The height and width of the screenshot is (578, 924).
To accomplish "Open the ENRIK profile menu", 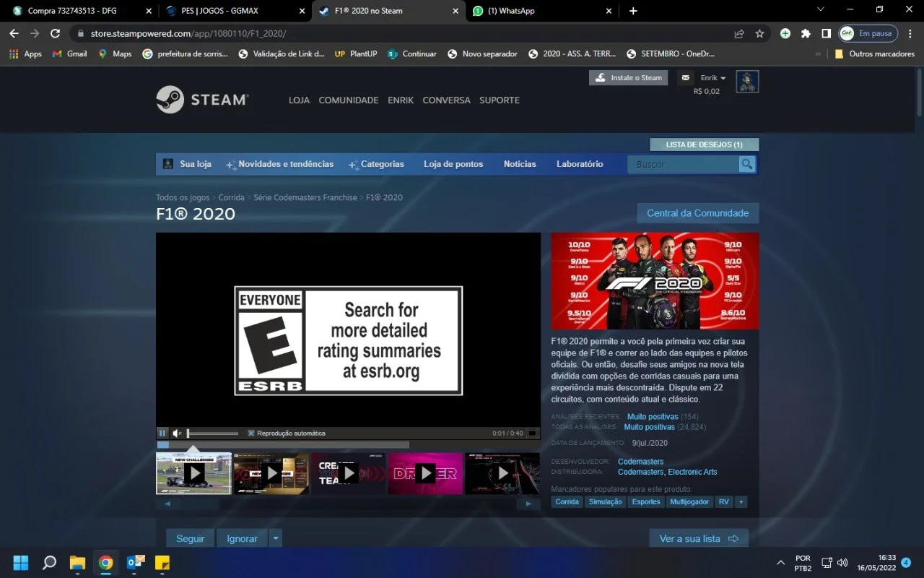I will click(401, 100).
